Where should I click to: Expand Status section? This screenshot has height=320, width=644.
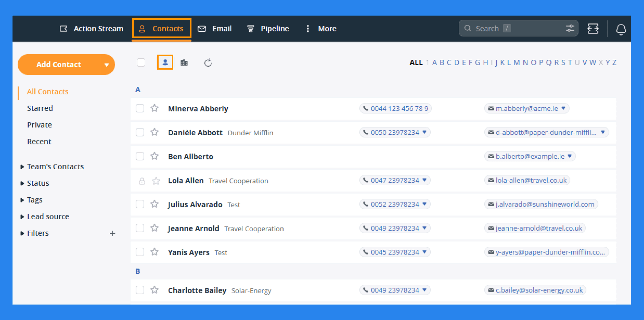(x=22, y=183)
